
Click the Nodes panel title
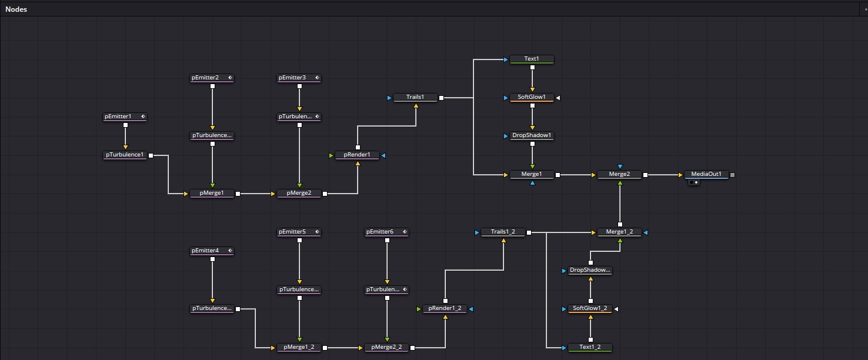(16, 9)
